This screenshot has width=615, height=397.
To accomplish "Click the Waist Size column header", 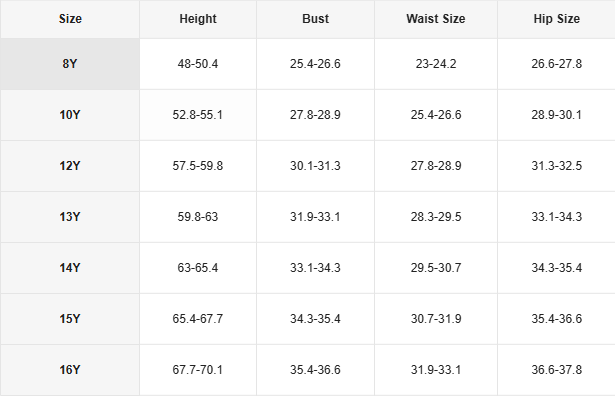I will [x=436, y=19].
